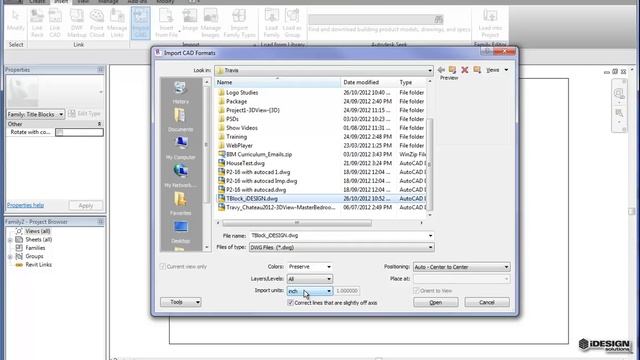Open the File name dropdown arrow

430,236
